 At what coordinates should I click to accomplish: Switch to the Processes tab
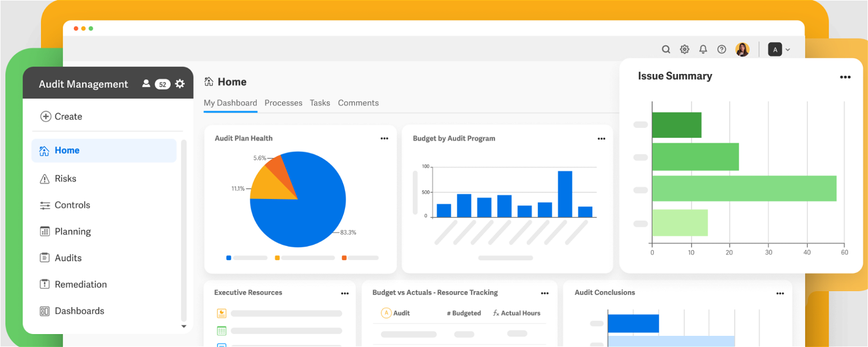coord(283,103)
